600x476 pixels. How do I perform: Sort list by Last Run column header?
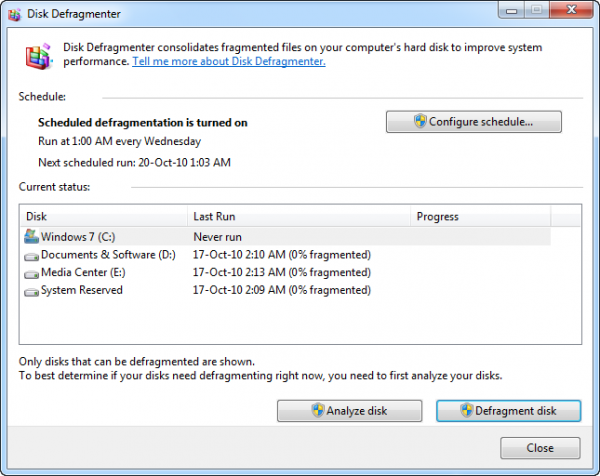[x=299, y=216]
